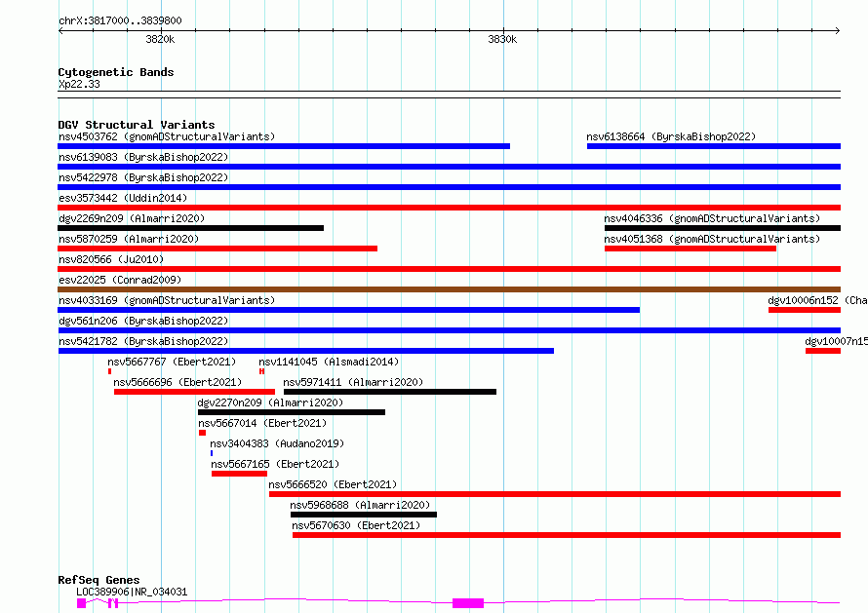Screen dimensions: 868x613
Task: Click the nsv6138664 ByrskaBishop2022 label
Action: (671, 136)
